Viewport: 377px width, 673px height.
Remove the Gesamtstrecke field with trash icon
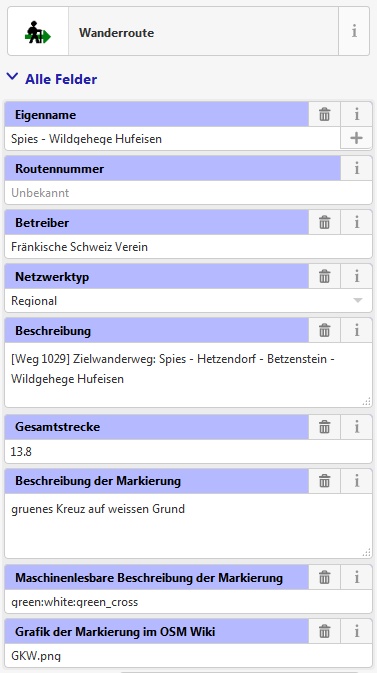tap(325, 427)
